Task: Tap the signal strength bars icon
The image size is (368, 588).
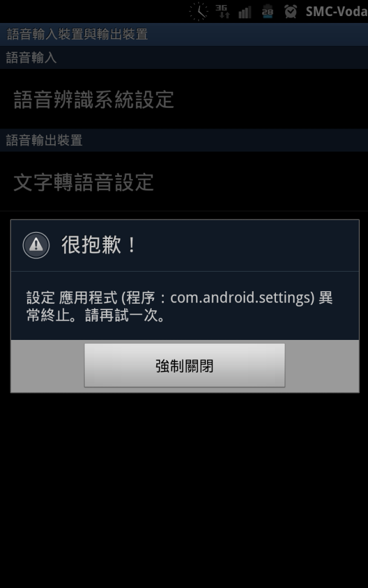Action: click(245, 12)
